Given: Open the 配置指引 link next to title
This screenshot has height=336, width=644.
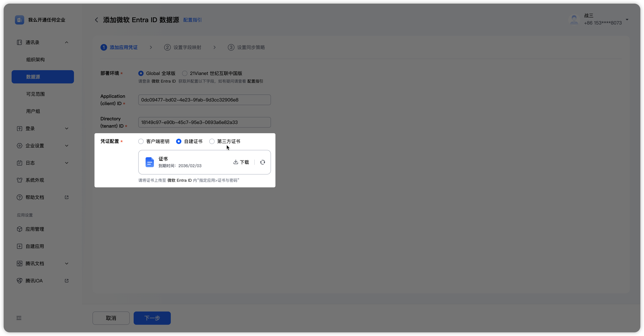Looking at the screenshot, I should point(192,20).
